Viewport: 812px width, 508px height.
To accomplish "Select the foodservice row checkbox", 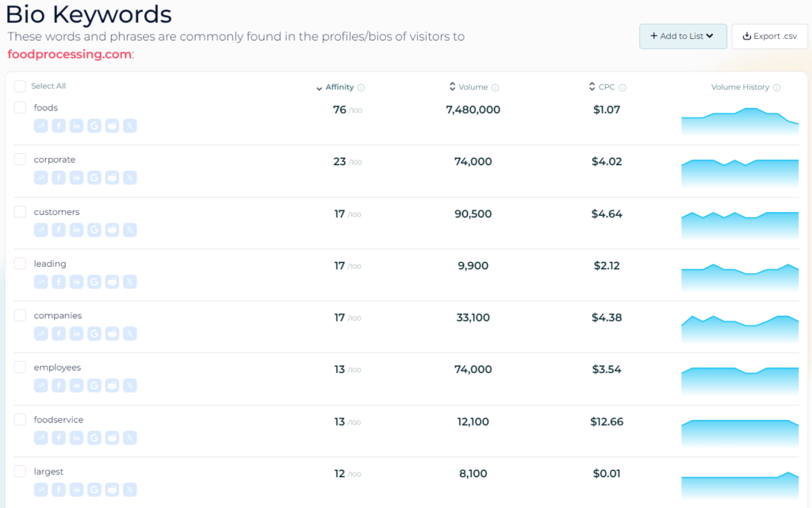I will pos(20,419).
